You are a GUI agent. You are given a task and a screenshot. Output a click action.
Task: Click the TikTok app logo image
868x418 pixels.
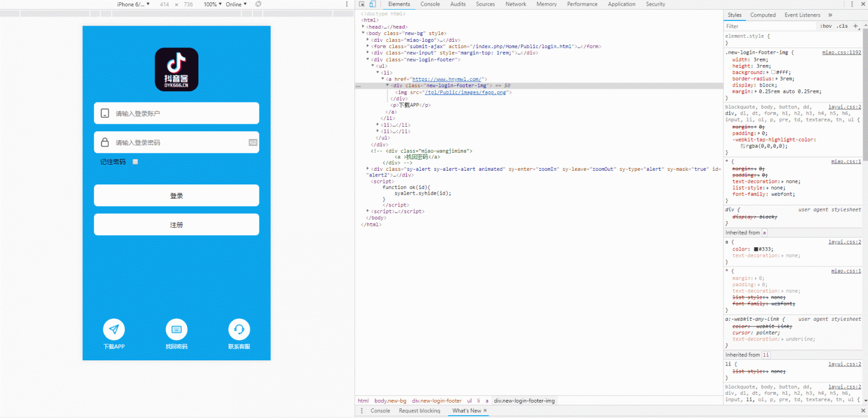point(176,70)
